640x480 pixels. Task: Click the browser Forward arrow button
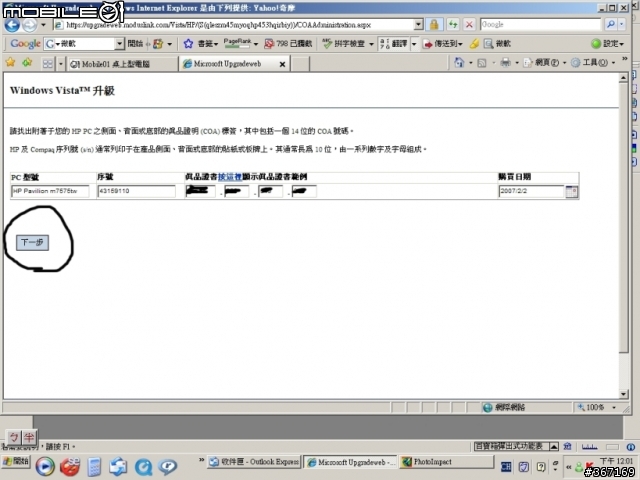pyautogui.click(x=29, y=25)
